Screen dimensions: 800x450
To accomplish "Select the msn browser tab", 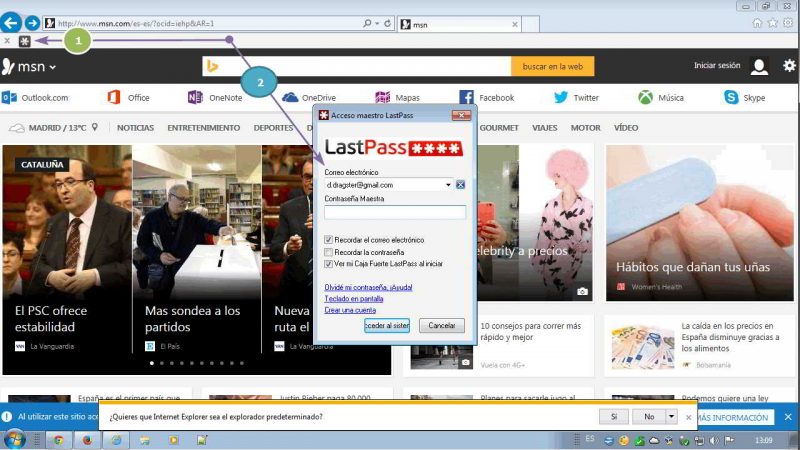I will (x=458, y=24).
